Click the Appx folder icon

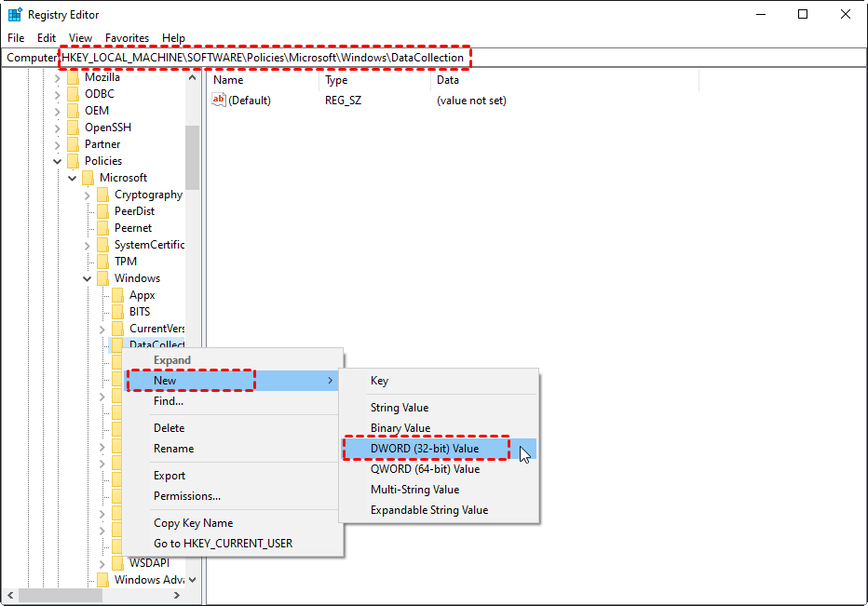click(x=116, y=294)
